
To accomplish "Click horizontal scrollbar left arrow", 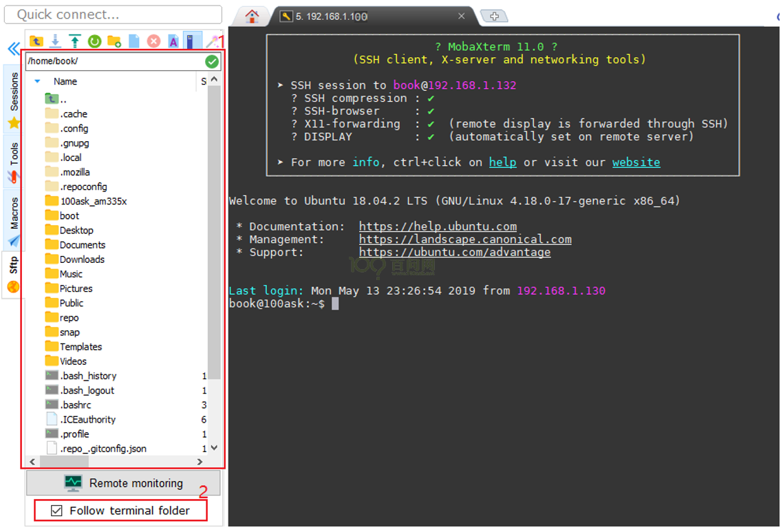I will [32, 462].
